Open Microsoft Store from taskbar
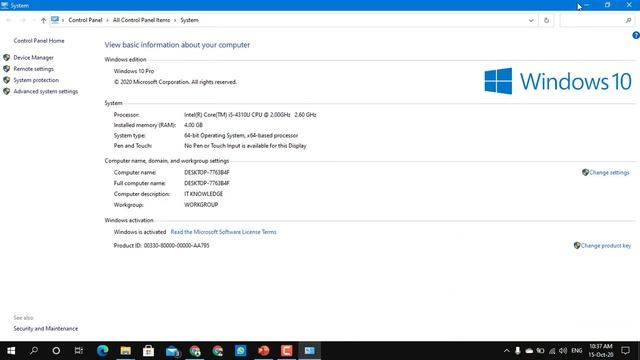The width and height of the screenshot is (640, 360). [148, 351]
